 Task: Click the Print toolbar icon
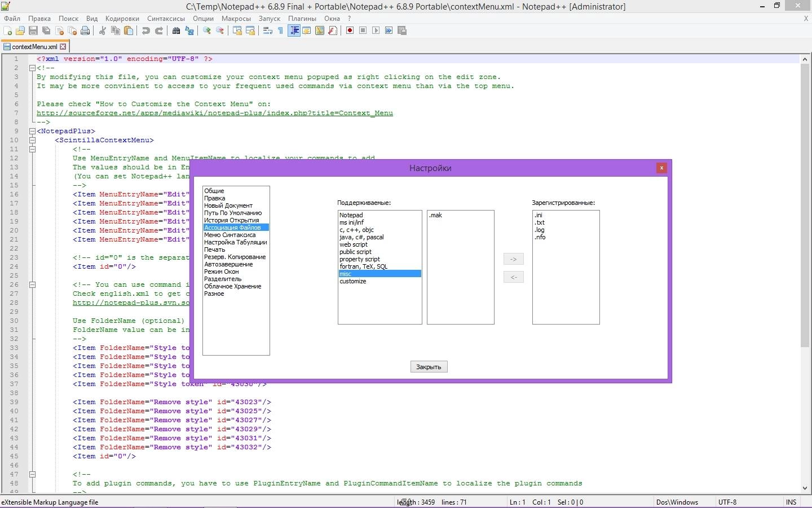click(x=85, y=30)
